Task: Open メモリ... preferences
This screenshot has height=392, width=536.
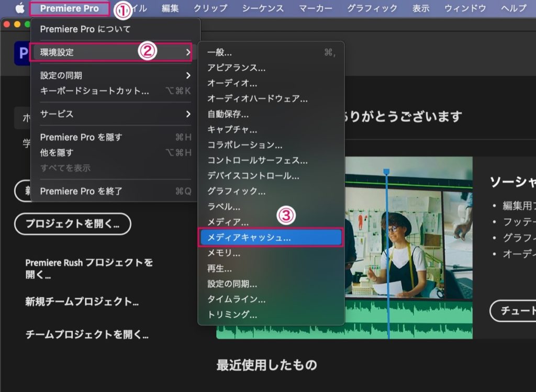Action: [271, 253]
